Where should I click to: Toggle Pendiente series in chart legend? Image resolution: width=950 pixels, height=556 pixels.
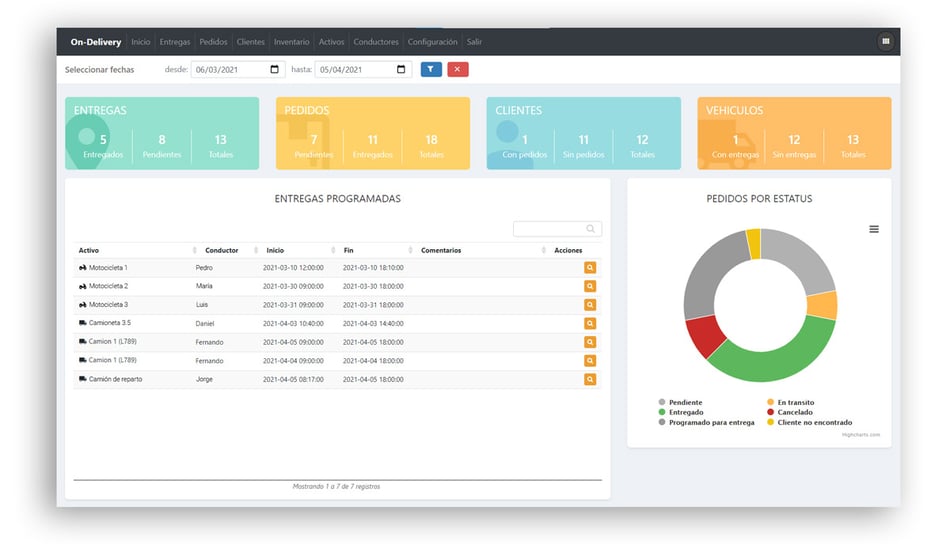tap(680, 402)
